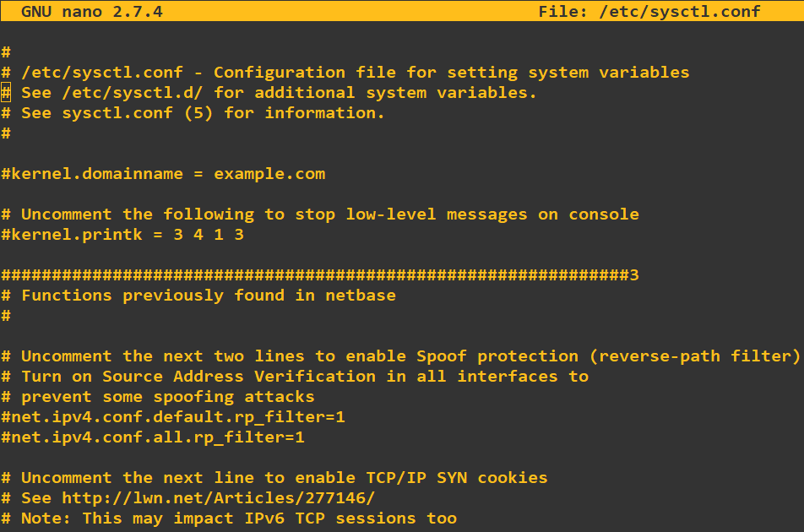The height and width of the screenshot is (532, 804).
Task: Click the 'See sysctl.conf (5) for information' line
Action: 203,113
